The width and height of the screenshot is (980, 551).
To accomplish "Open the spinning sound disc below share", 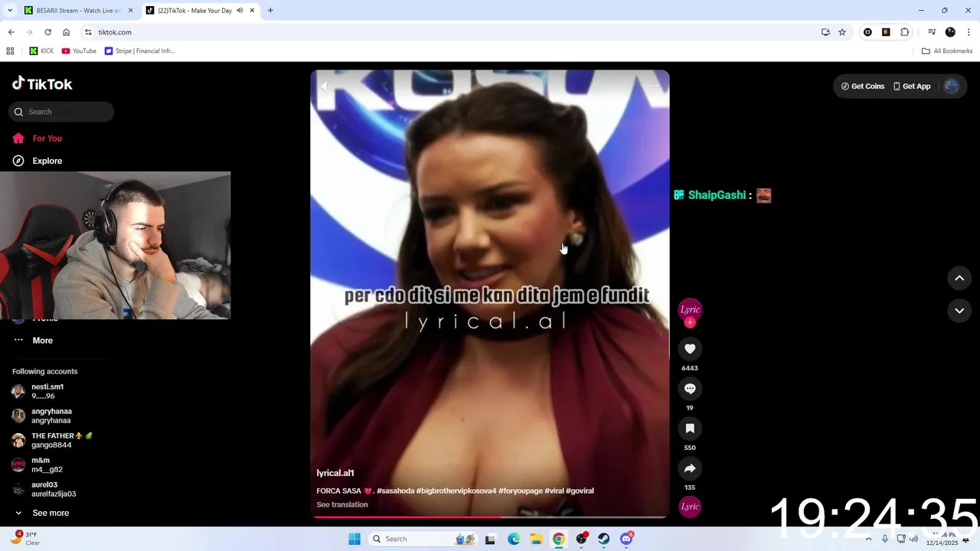I will coord(690,507).
